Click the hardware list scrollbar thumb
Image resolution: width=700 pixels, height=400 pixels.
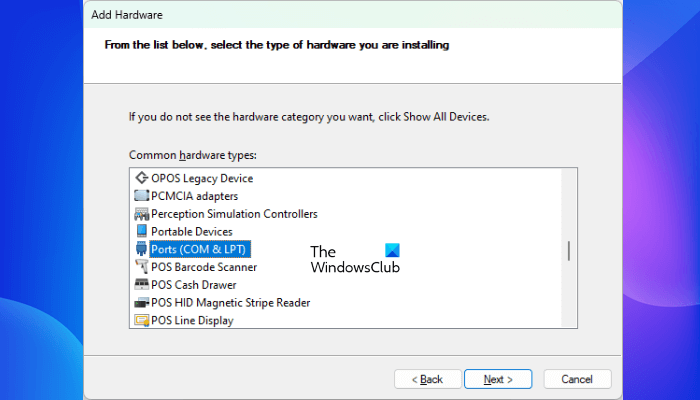[x=569, y=250]
